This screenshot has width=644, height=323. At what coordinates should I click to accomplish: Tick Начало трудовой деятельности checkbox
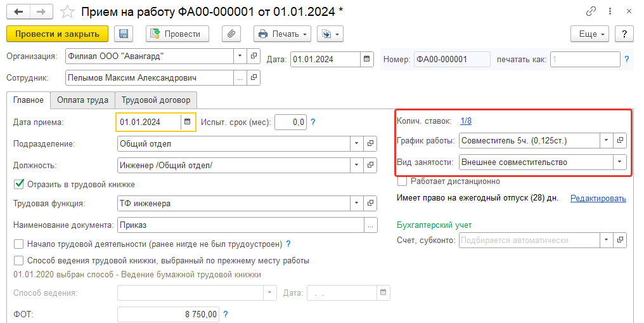19,244
